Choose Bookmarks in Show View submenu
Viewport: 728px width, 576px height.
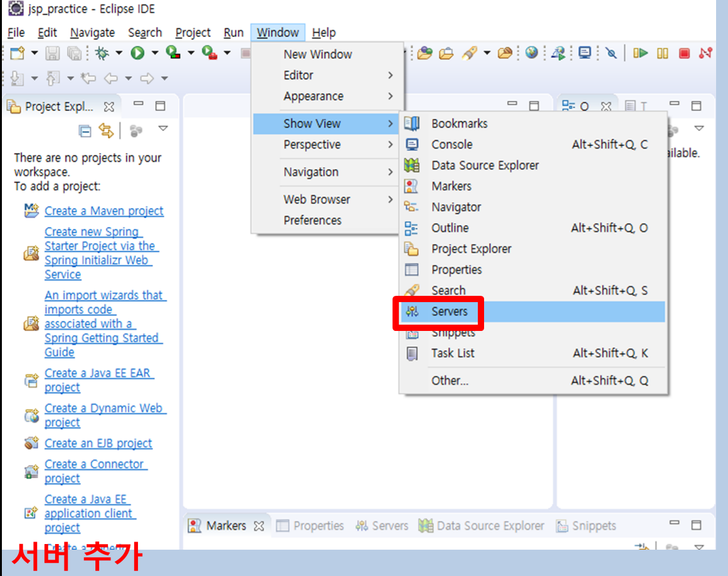pos(533,123)
